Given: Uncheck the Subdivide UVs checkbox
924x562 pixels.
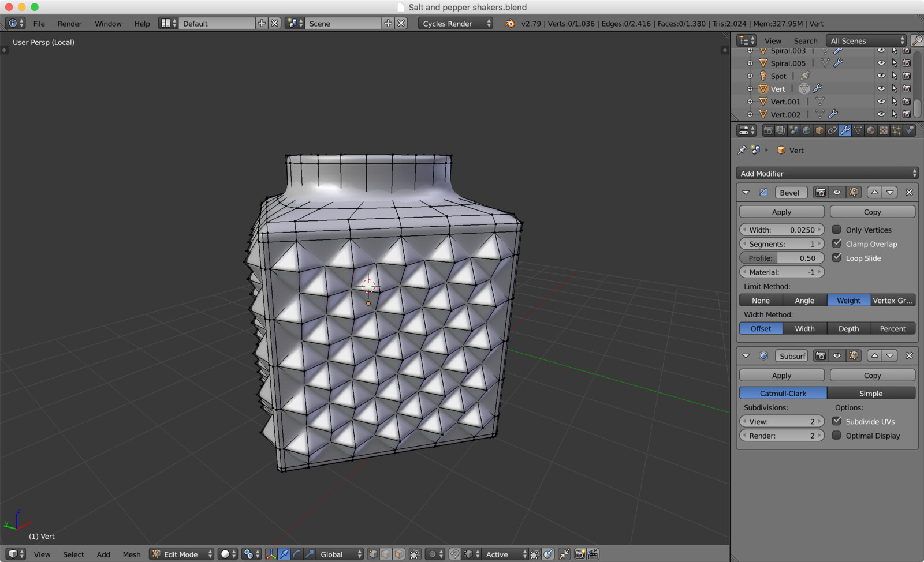Looking at the screenshot, I should (x=836, y=421).
